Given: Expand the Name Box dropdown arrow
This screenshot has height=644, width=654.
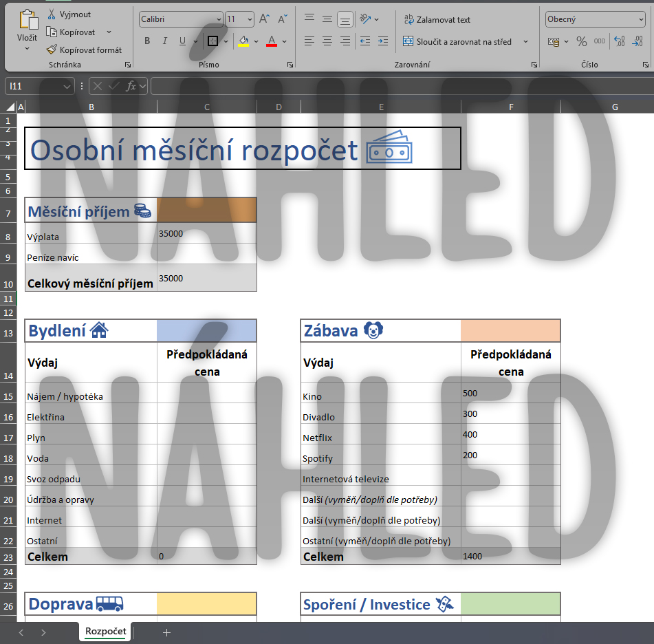Looking at the screenshot, I should tap(67, 87).
